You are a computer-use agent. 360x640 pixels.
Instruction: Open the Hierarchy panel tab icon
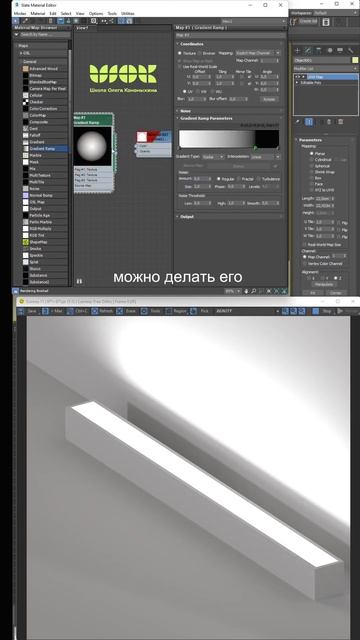pos(319,51)
